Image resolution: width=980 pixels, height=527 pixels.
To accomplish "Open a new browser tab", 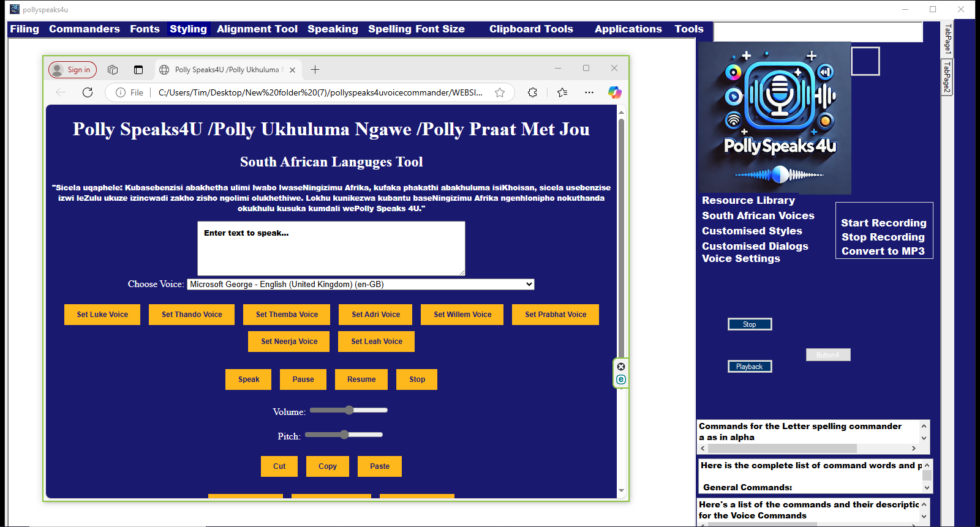I will (315, 70).
